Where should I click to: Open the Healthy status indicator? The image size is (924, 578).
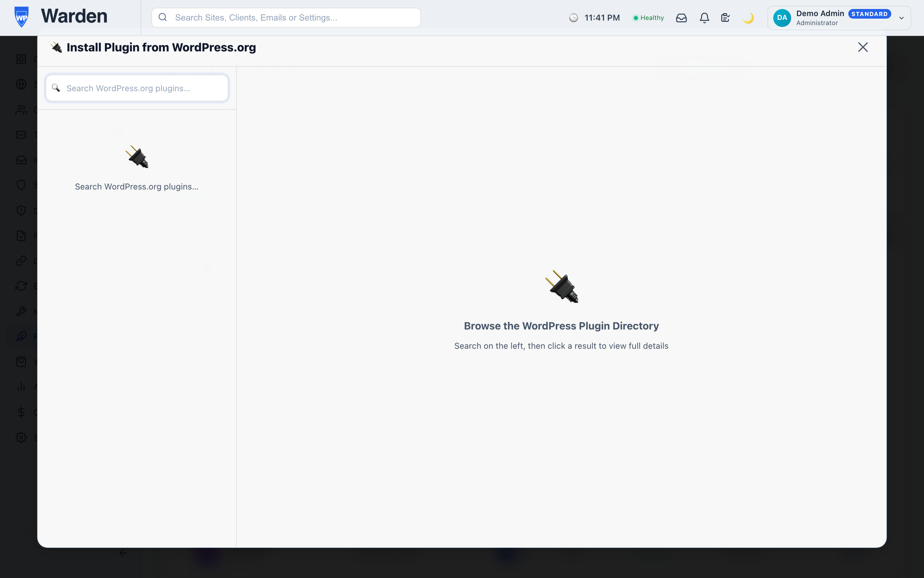coord(649,18)
